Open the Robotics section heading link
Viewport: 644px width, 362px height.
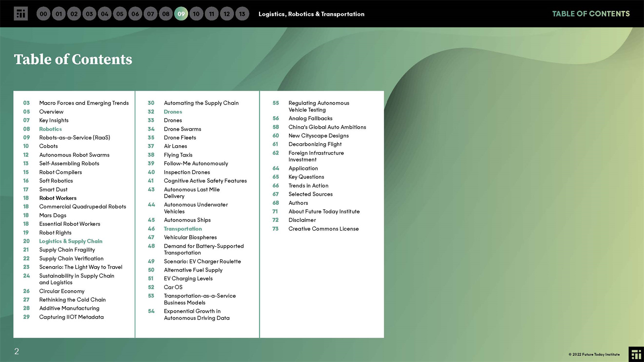(x=50, y=129)
